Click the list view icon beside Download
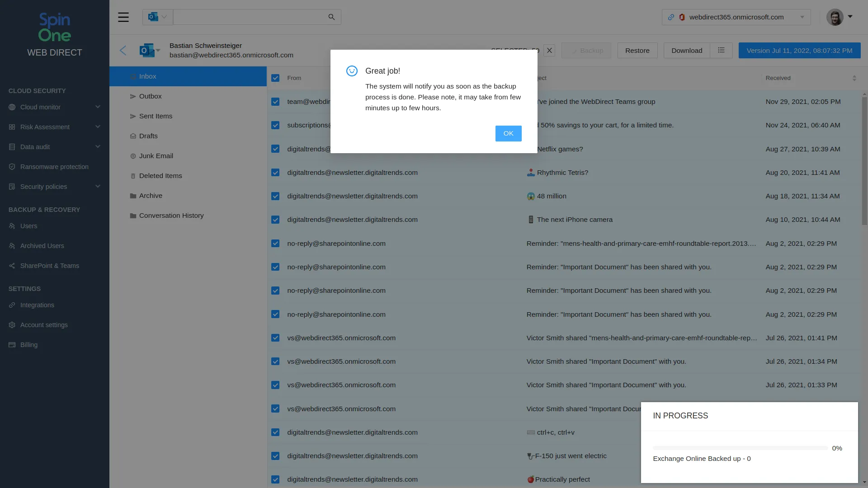868x488 pixels. 721,50
